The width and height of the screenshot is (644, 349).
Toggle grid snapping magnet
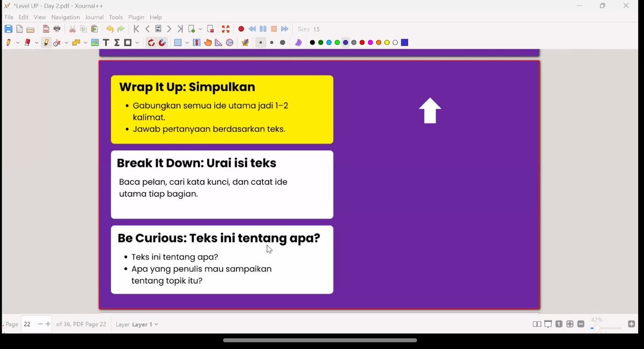point(162,42)
